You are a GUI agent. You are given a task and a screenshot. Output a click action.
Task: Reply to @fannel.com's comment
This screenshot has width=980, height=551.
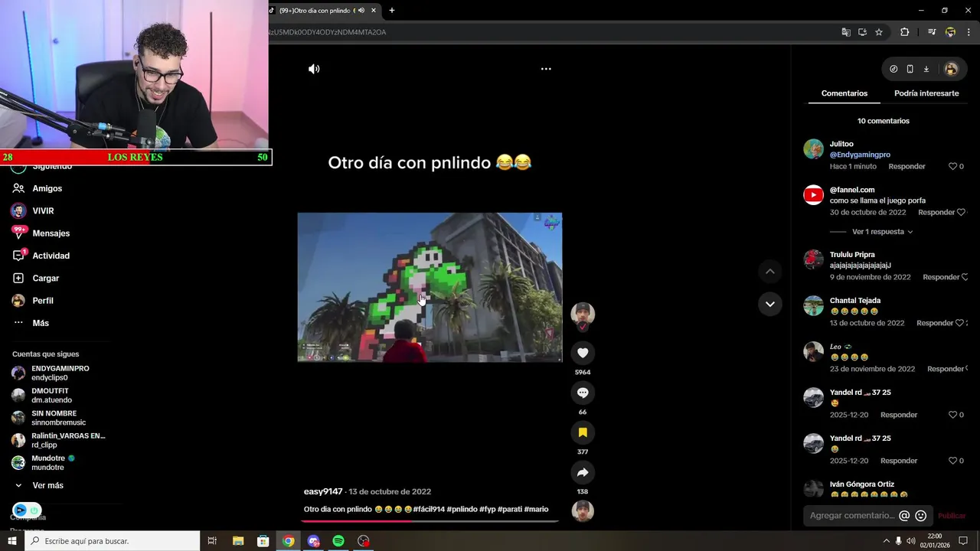[x=936, y=213]
